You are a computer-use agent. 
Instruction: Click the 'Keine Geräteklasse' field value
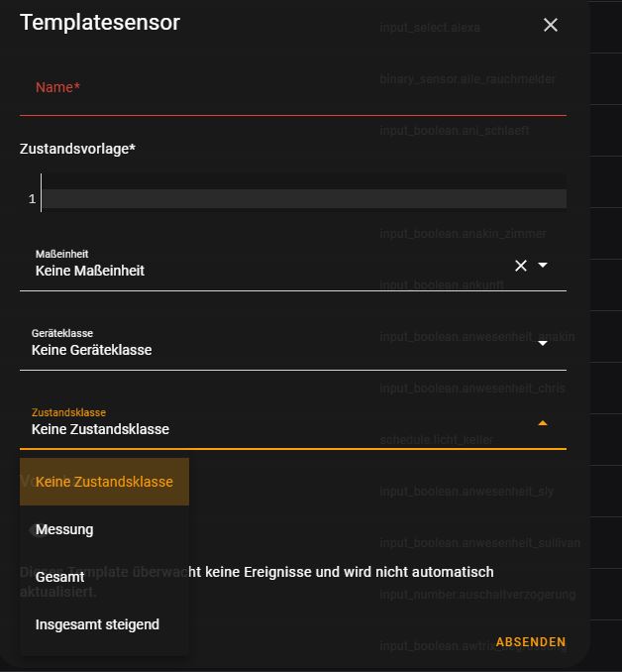pyautogui.click(x=92, y=350)
